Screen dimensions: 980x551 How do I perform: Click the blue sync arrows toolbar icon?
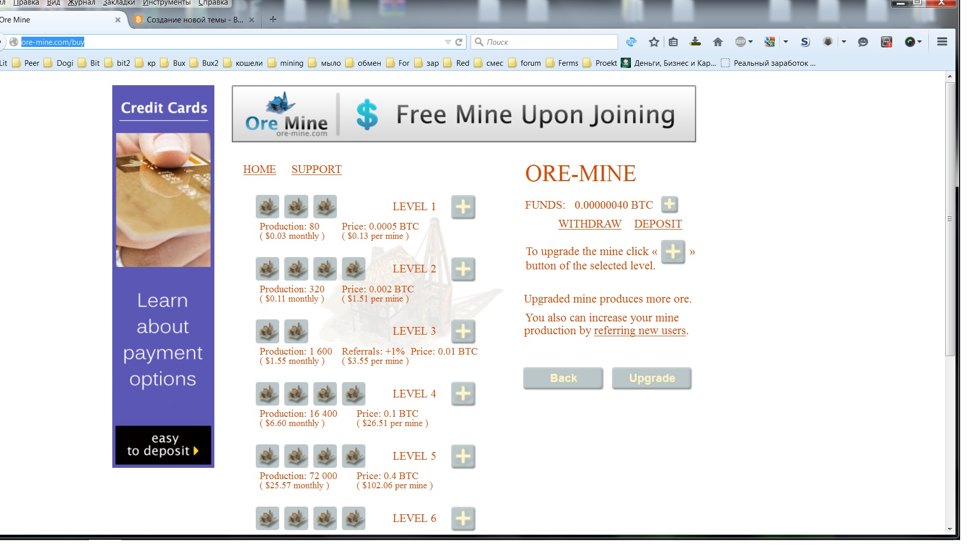pyautogui.click(x=631, y=42)
